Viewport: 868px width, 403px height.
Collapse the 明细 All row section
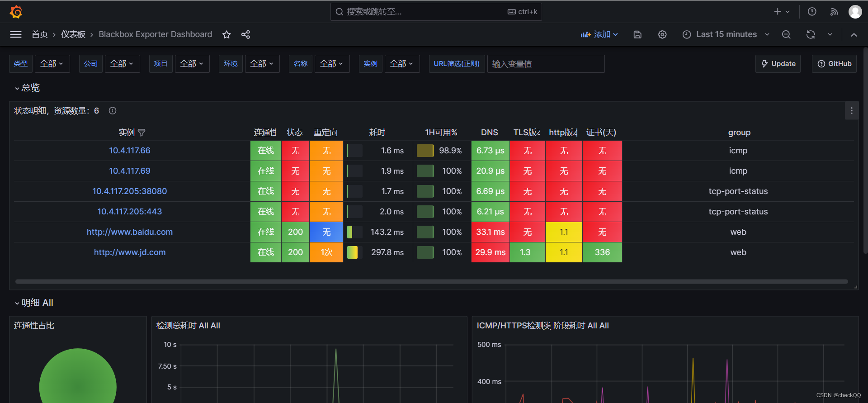[34, 303]
